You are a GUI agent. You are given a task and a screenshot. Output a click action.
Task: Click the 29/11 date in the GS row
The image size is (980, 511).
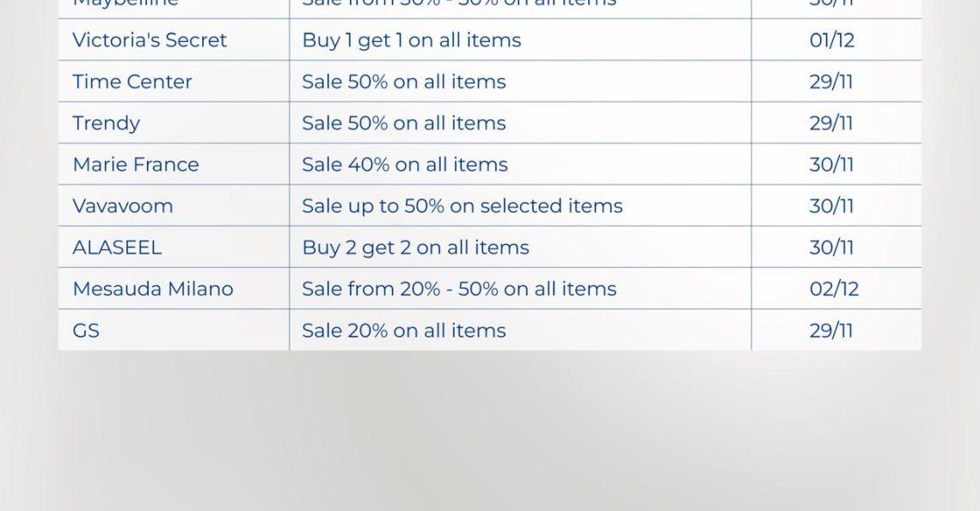(x=831, y=331)
